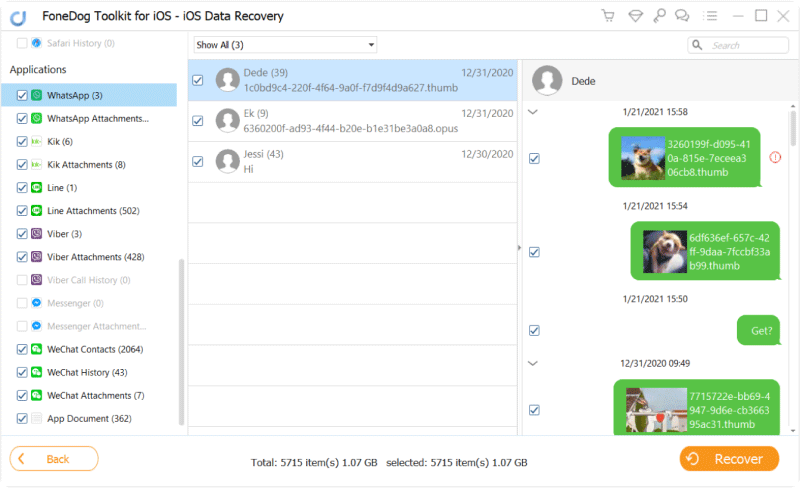Click the diamond upgrade icon
800x488 pixels.
(x=633, y=16)
